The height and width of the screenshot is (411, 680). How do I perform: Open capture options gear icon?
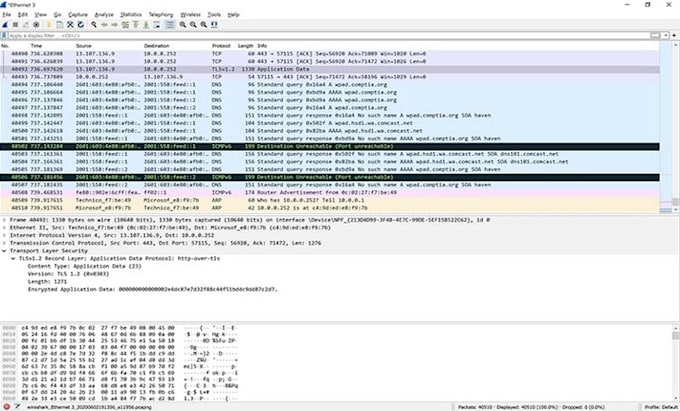point(38,25)
